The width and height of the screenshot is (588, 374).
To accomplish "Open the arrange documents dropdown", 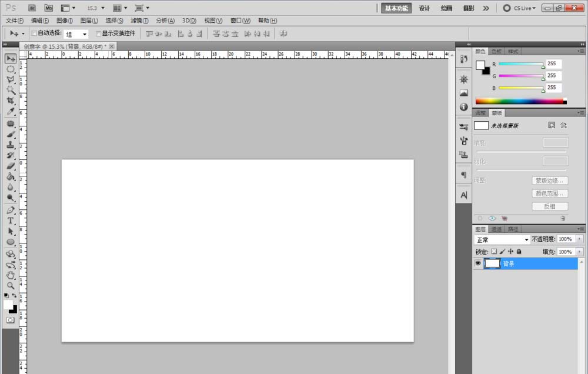I will 120,8.
